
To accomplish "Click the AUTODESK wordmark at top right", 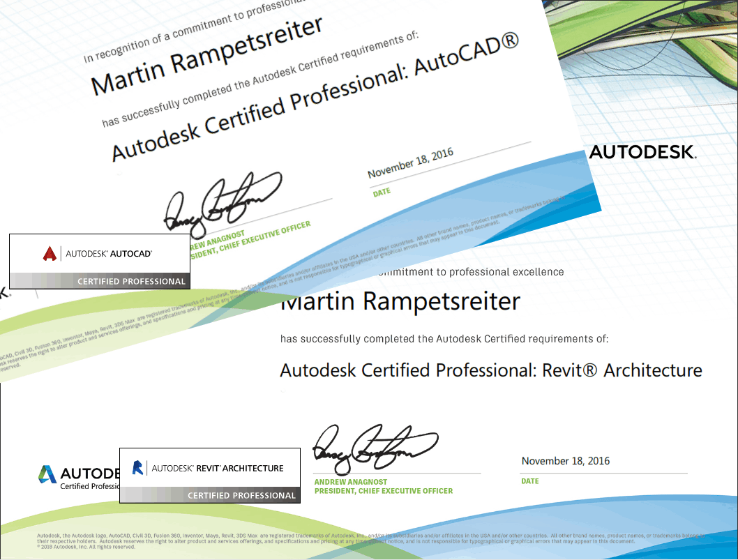I will point(642,152).
